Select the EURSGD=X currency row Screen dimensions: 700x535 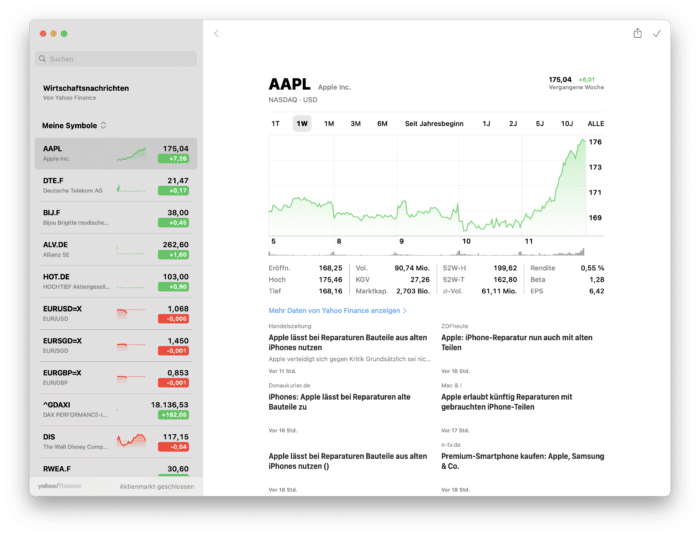point(116,346)
